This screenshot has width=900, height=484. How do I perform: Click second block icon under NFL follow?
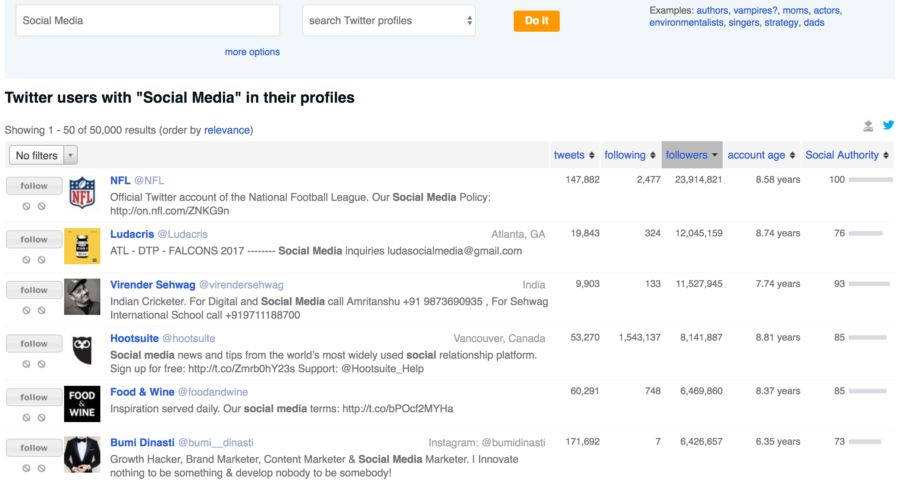click(x=41, y=206)
